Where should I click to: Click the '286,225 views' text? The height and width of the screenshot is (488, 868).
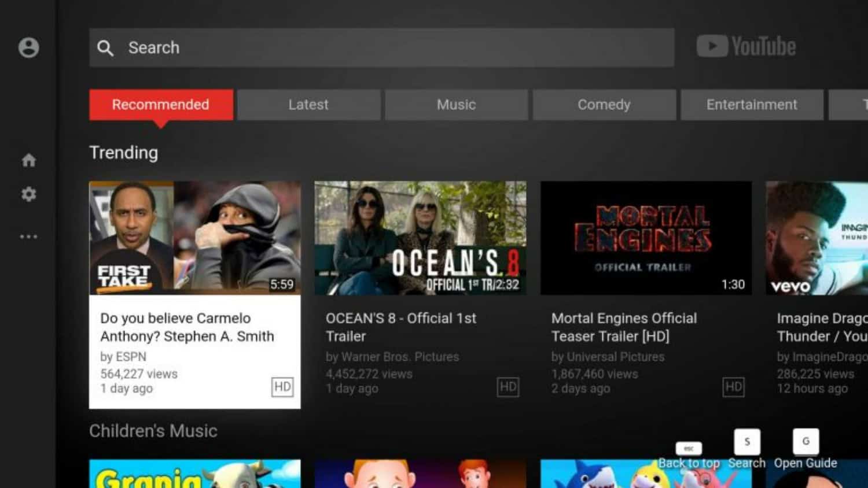click(x=815, y=374)
